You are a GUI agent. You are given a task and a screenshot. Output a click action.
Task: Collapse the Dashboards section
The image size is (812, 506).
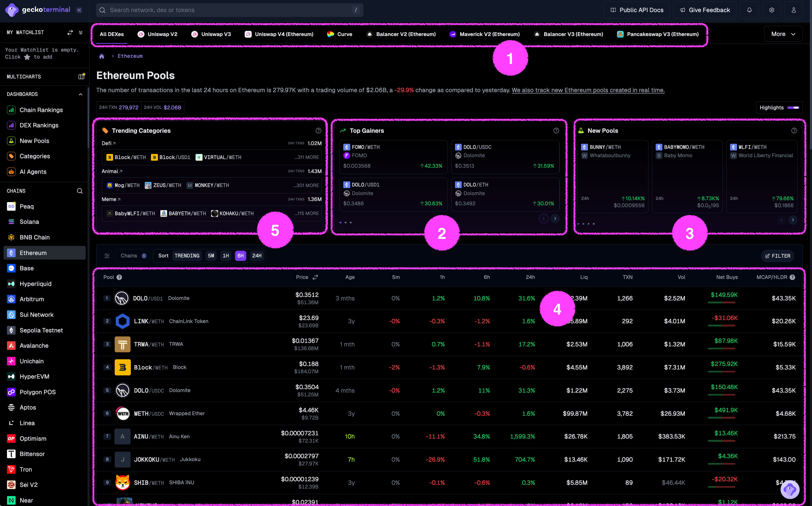click(80, 94)
